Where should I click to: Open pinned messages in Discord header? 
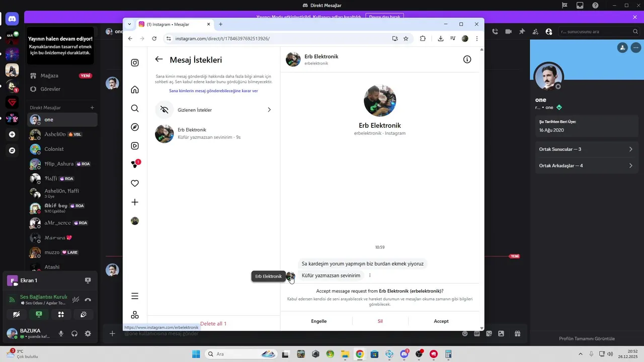coord(522,32)
